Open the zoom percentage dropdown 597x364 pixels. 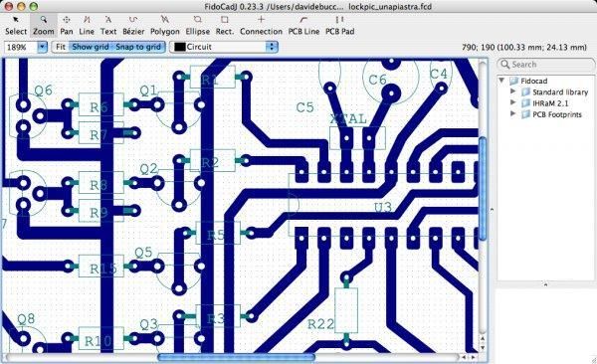click(x=42, y=47)
